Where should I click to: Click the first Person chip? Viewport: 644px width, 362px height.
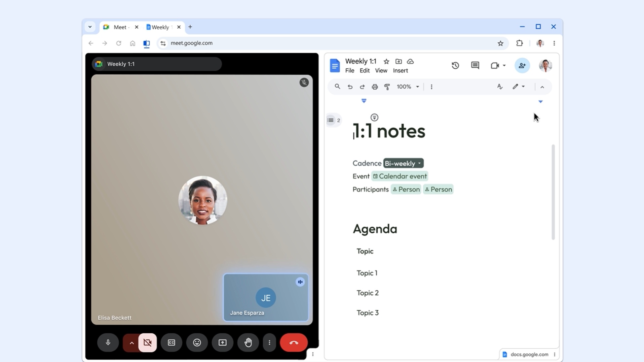[x=406, y=189]
